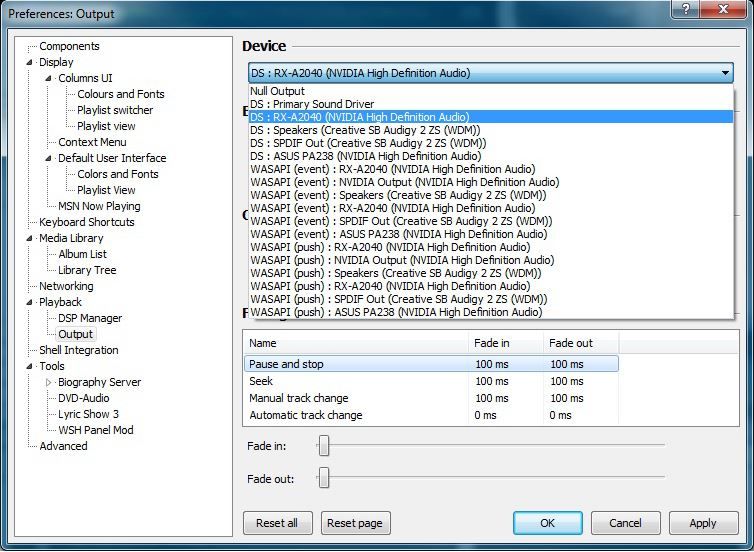Select WASAPI (event) : NVIDIA Output option
The height and width of the screenshot is (552, 754).
click(x=491, y=182)
